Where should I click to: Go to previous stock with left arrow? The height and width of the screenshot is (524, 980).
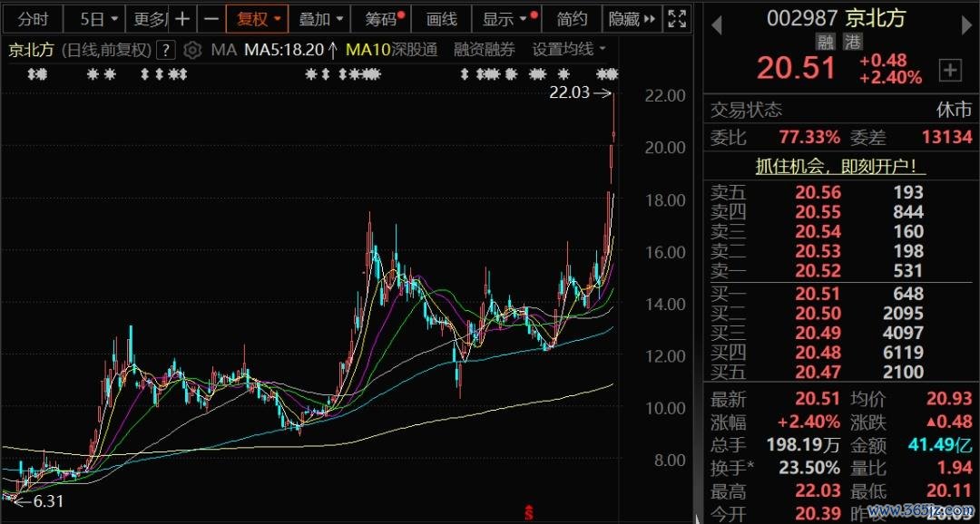pos(716,24)
